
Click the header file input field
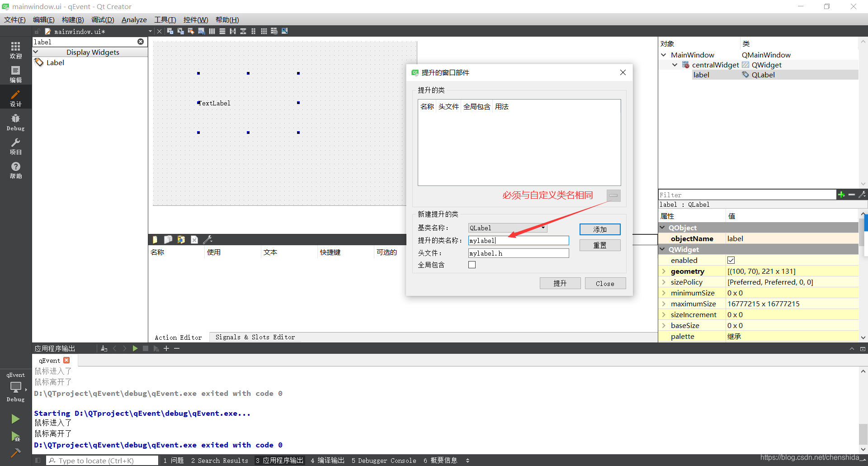coord(519,253)
